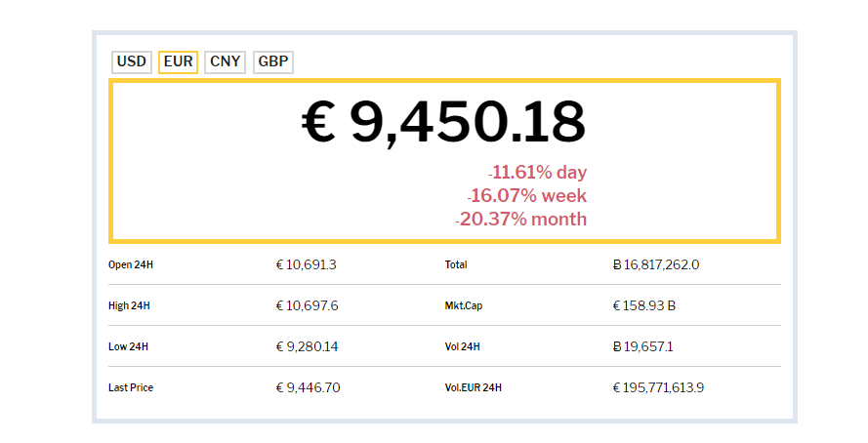This screenshot has width=868, height=443.
Task: Click the large € 9,450.18 price
Action: point(443,123)
